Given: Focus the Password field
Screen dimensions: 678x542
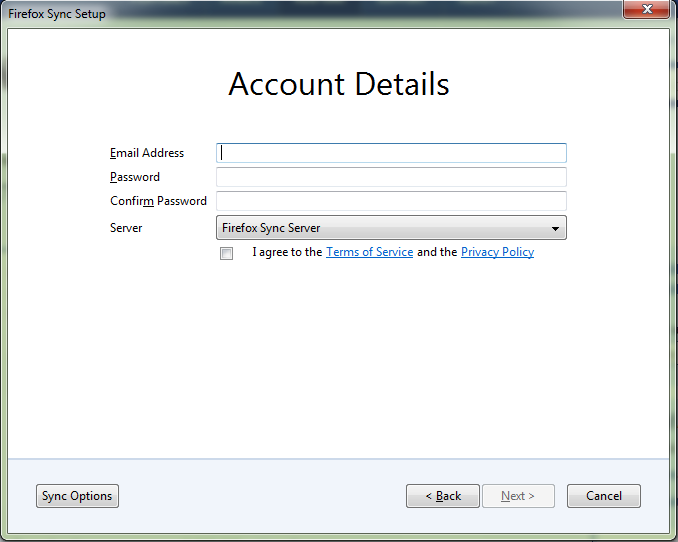Looking at the screenshot, I should click(x=391, y=177).
